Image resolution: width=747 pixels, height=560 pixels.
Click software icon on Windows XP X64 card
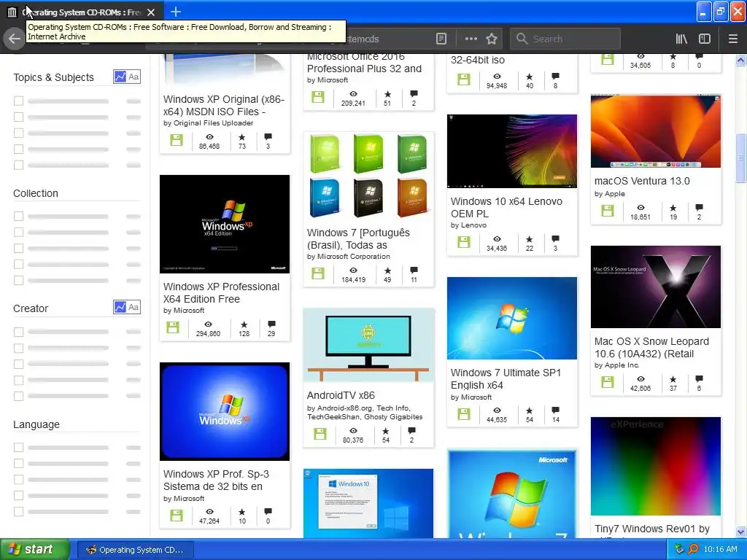173,327
